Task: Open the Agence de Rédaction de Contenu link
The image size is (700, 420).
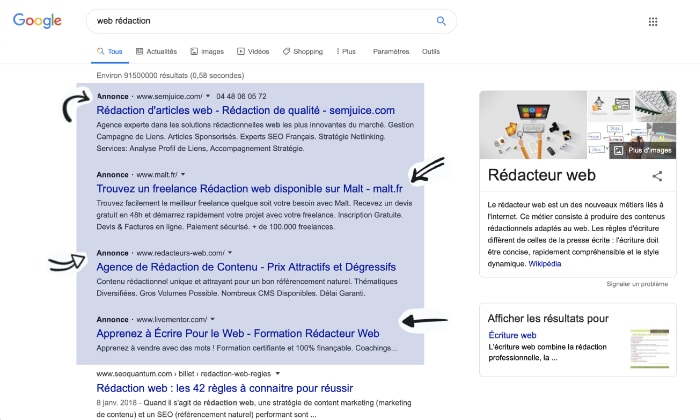Action: click(246, 267)
